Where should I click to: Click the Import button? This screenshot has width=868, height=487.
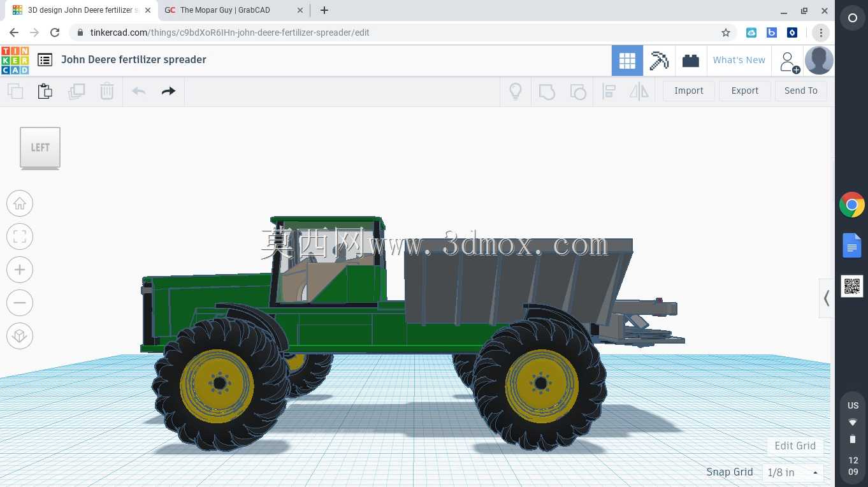[x=689, y=91]
